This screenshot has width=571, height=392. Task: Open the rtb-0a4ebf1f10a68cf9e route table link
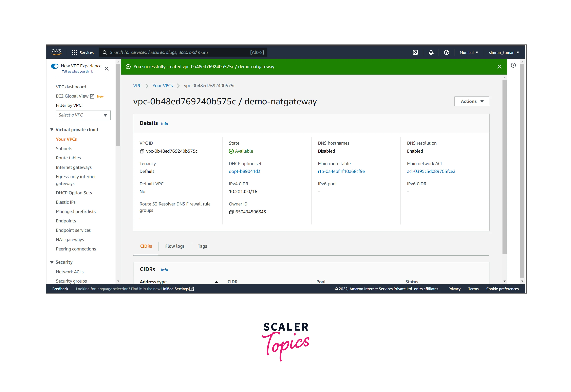click(x=341, y=171)
